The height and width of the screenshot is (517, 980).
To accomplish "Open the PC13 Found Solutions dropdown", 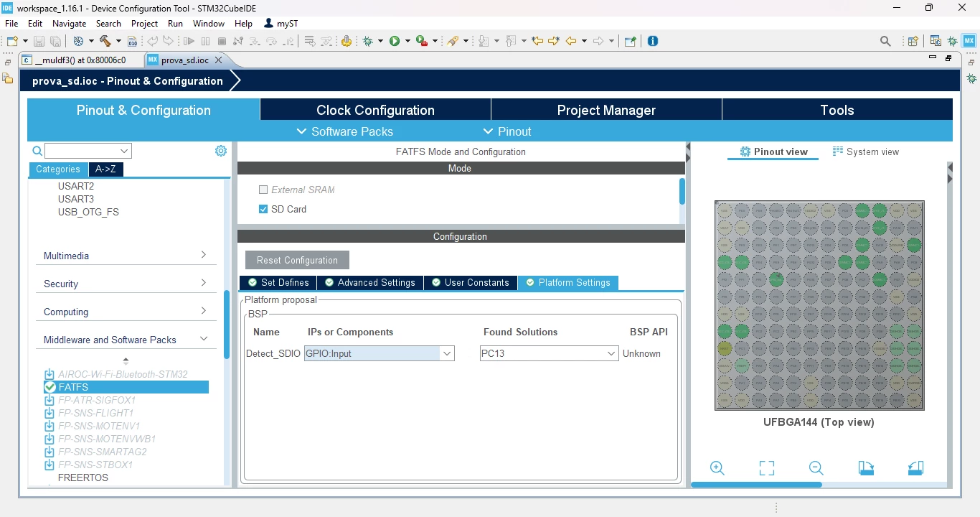I will click(x=611, y=353).
